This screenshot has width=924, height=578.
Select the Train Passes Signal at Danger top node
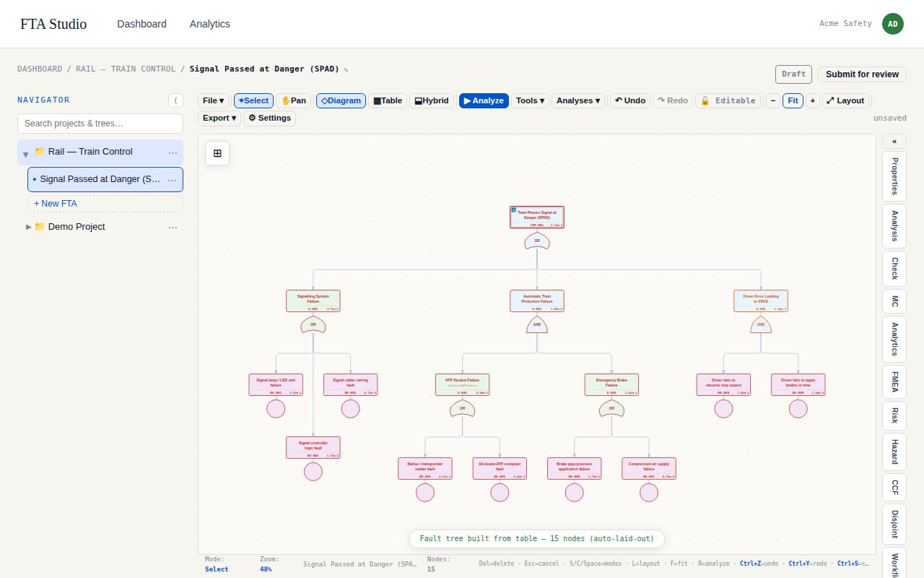pyautogui.click(x=537, y=217)
